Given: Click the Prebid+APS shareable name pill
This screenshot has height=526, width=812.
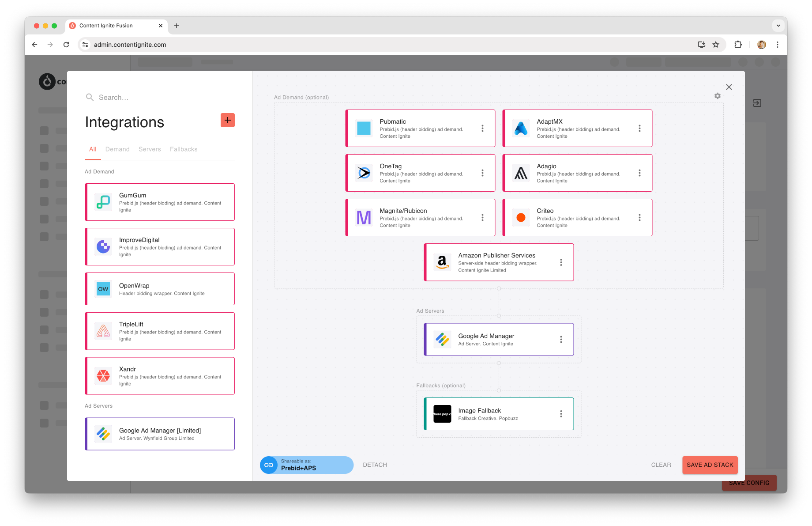Looking at the screenshot, I should coord(307,465).
